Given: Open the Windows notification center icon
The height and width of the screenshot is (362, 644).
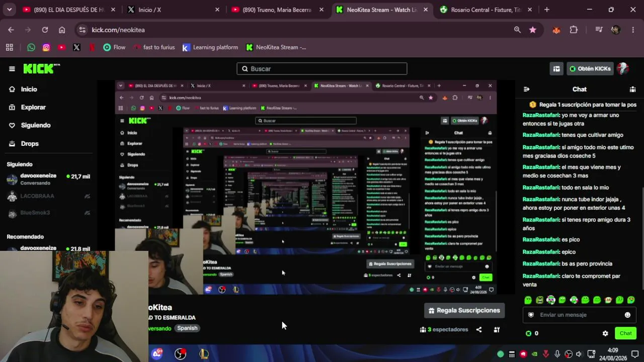Looking at the screenshot, I should [635, 354].
